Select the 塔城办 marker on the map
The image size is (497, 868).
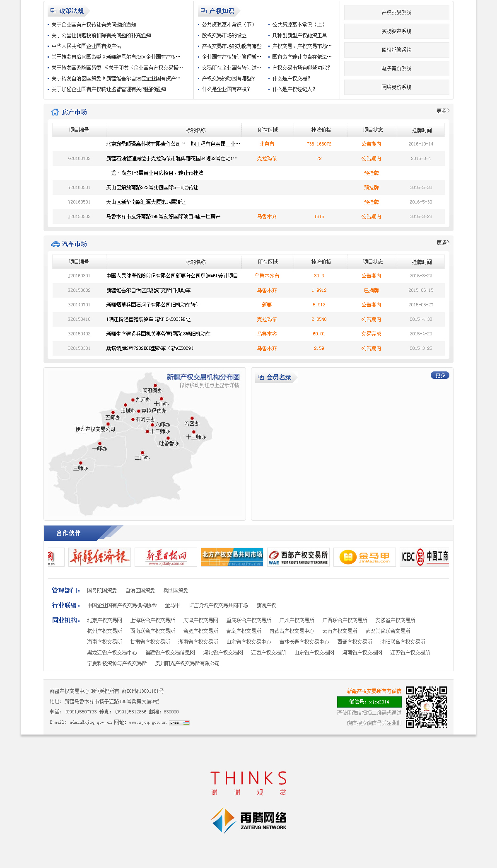(x=125, y=405)
